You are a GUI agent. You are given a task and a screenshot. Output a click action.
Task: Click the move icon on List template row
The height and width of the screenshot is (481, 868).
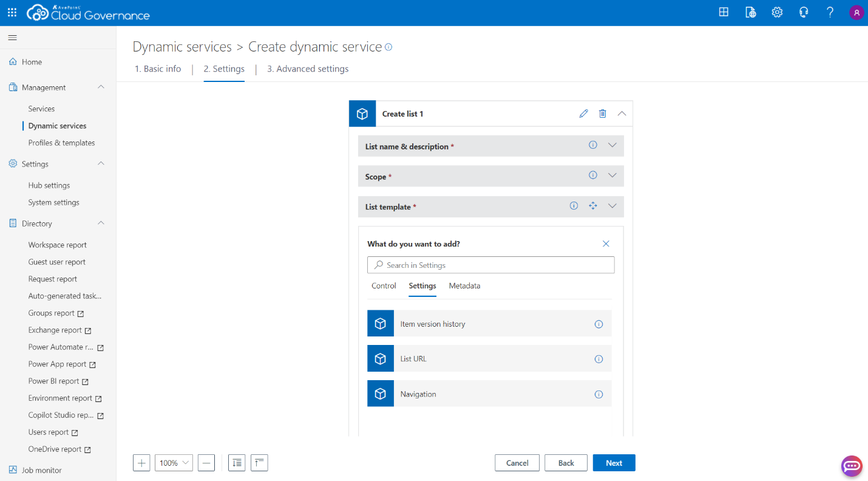(593, 206)
